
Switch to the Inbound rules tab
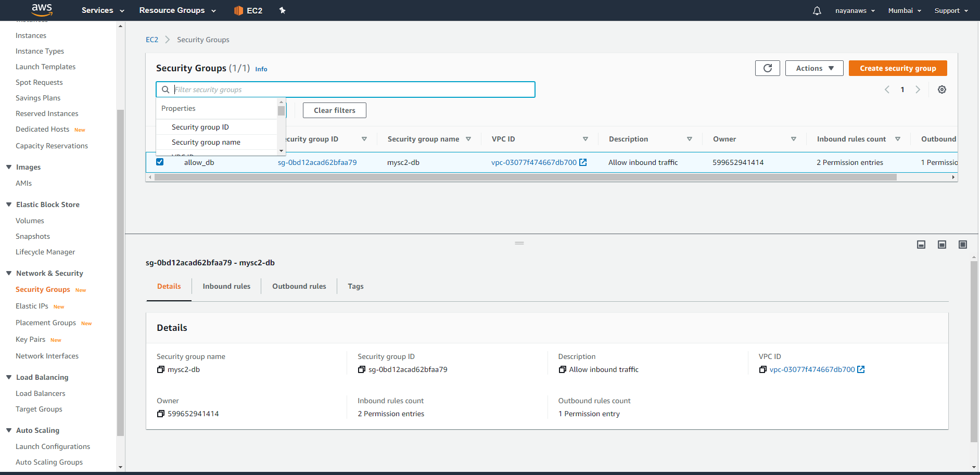pos(226,286)
